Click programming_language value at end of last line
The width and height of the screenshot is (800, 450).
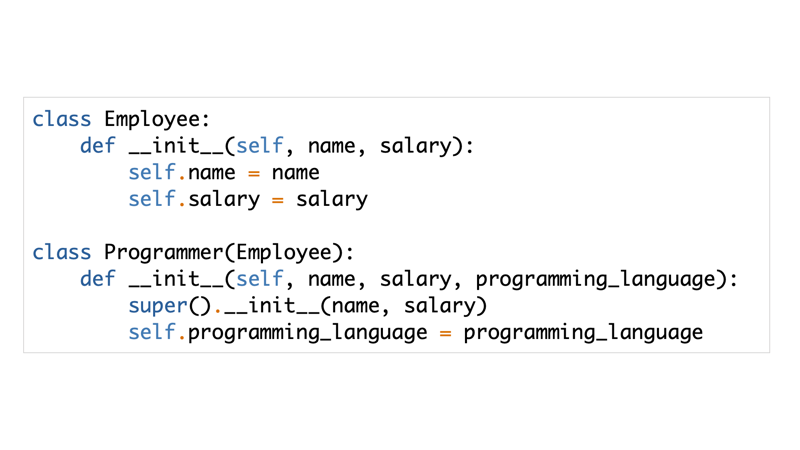[x=583, y=333]
